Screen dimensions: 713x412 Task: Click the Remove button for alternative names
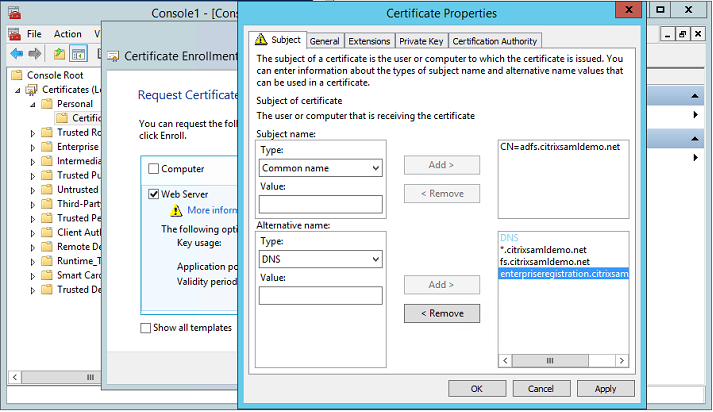point(440,313)
